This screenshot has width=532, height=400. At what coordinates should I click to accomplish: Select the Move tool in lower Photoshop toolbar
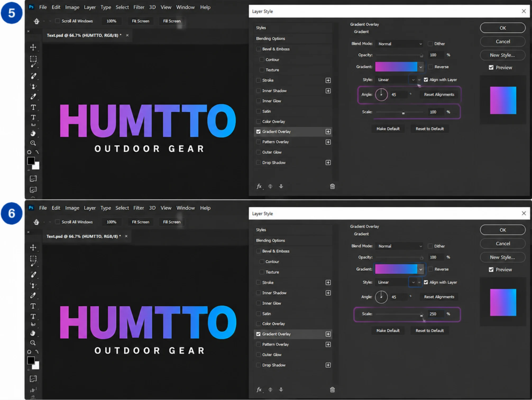(33, 247)
